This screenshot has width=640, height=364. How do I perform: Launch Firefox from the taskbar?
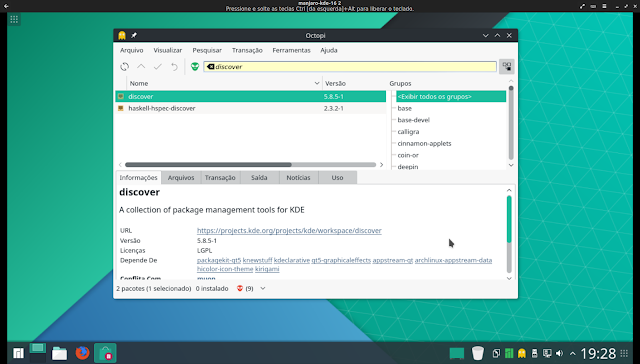[82, 353]
